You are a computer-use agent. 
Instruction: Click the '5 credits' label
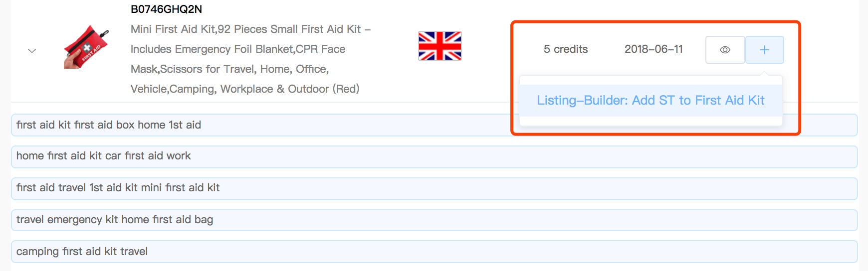(x=566, y=49)
